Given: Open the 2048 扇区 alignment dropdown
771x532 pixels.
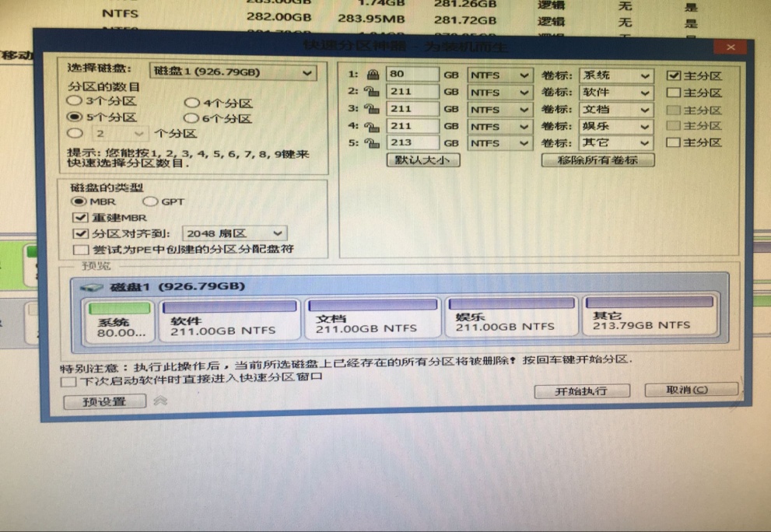Looking at the screenshot, I should click(x=235, y=233).
